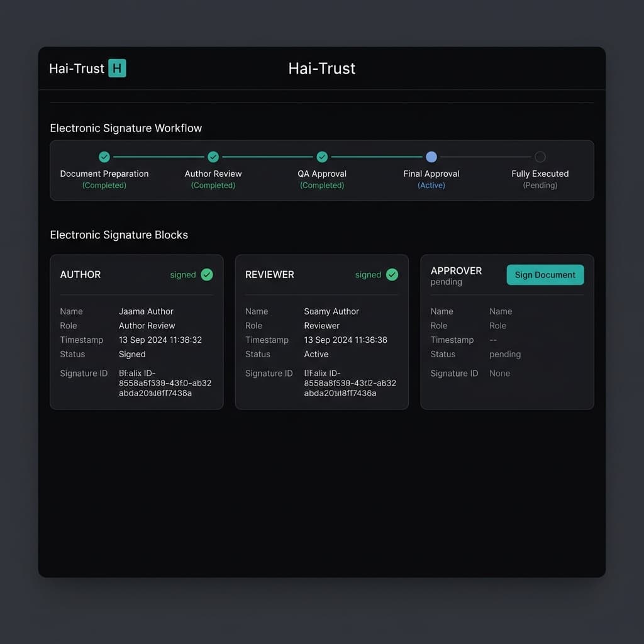The image size is (644, 644).
Task: Click the 'Status' label in APPROVER block
Action: [443, 354]
